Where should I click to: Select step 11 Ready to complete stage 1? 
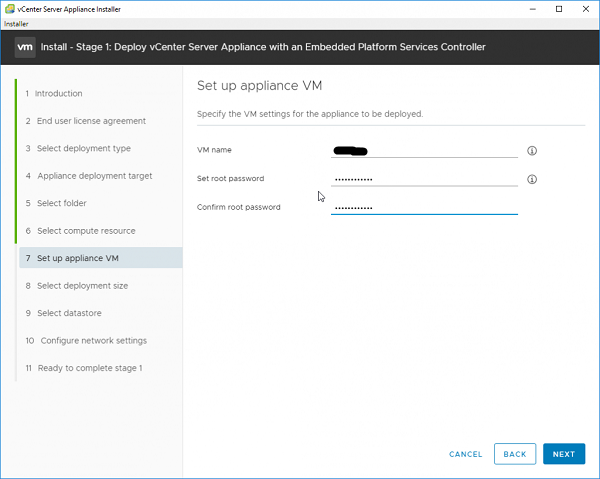pos(84,368)
